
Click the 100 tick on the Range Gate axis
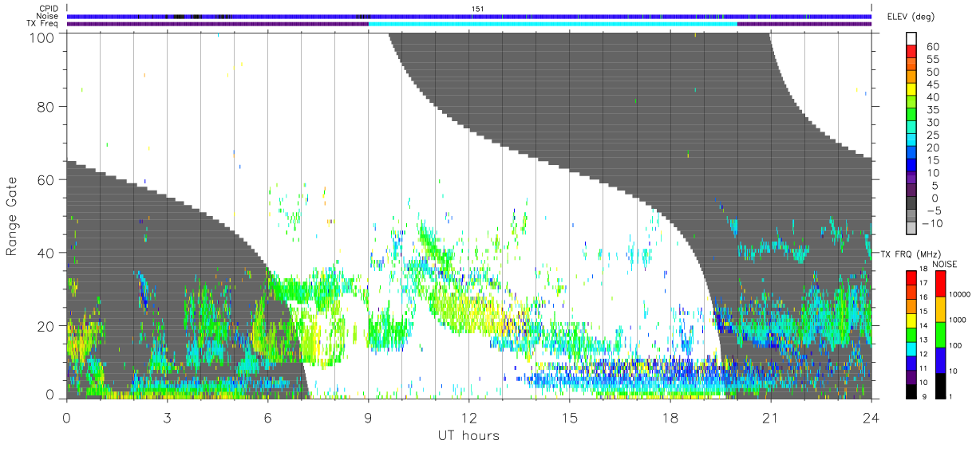[41, 37]
